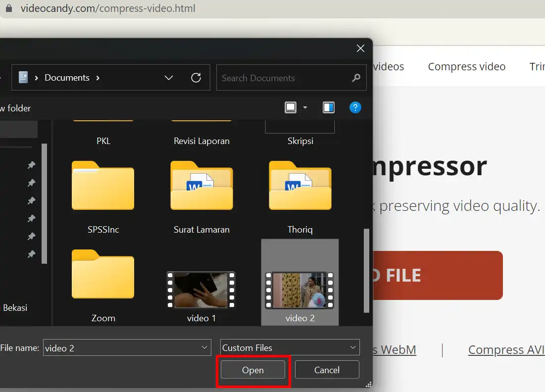Open the Compress AVI link on webpage
This screenshot has width=545, height=392.
(506, 349)
